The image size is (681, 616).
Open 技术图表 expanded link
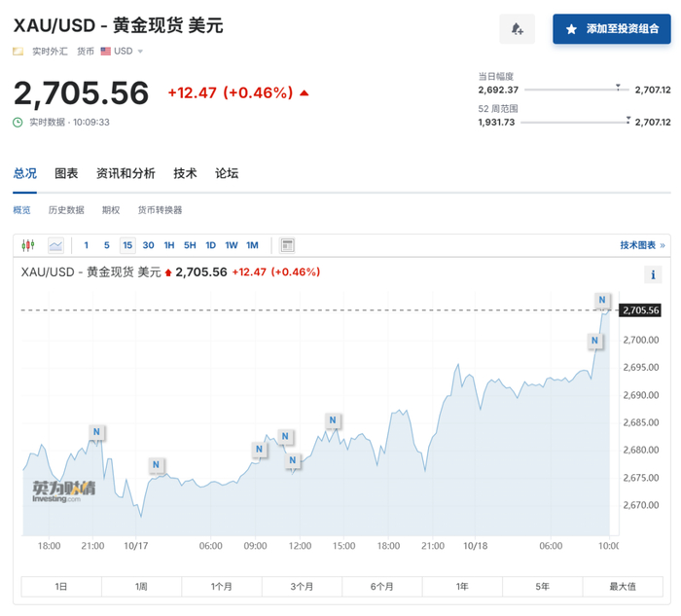[x=642, y=245]
